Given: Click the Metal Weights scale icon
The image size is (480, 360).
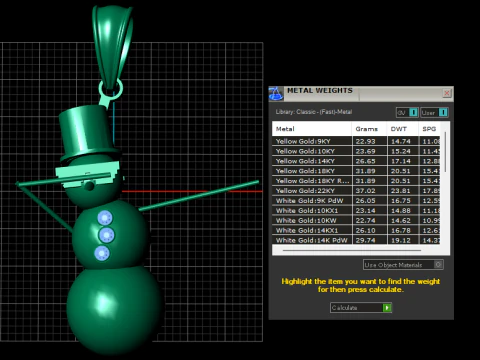Looking at the screenshot, I should (276, 93).
